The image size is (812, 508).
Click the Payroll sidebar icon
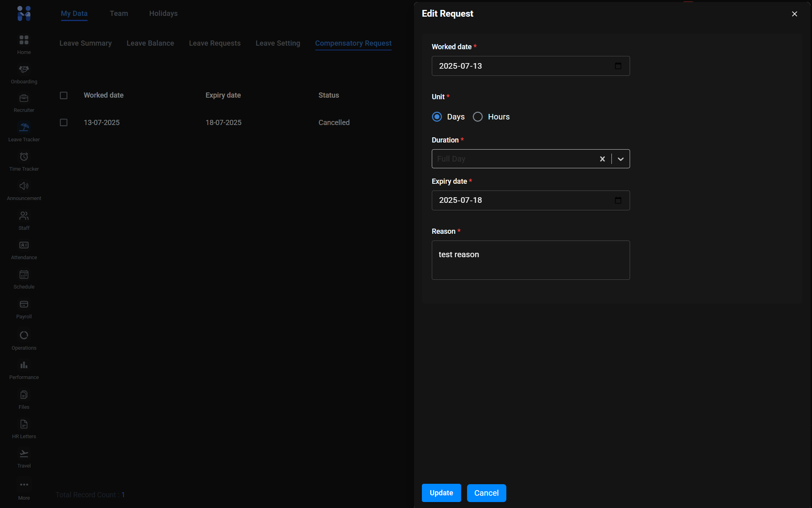point(24,304)
